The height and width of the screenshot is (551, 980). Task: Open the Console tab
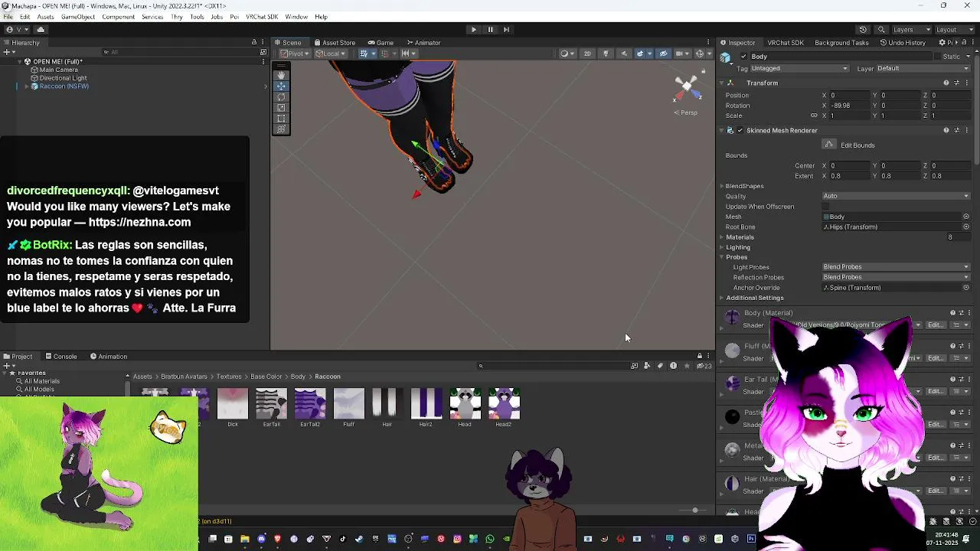click(x=61, y=357)
